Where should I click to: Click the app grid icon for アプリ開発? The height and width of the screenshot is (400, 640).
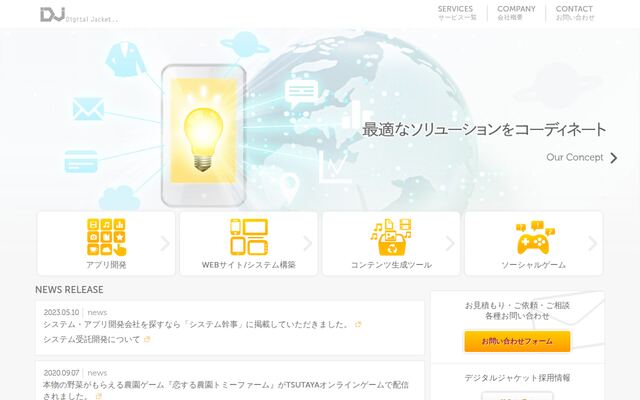point(107,237)
